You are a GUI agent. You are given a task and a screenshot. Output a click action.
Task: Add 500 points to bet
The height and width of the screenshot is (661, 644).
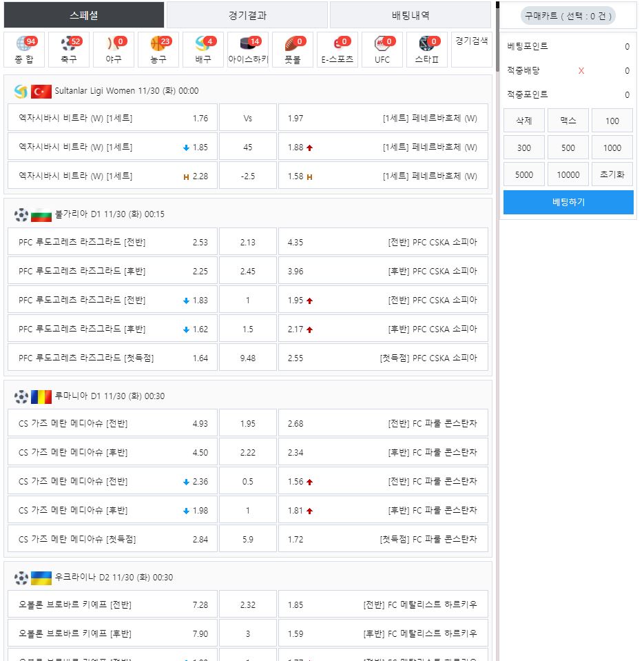click(x=568, y=148)
